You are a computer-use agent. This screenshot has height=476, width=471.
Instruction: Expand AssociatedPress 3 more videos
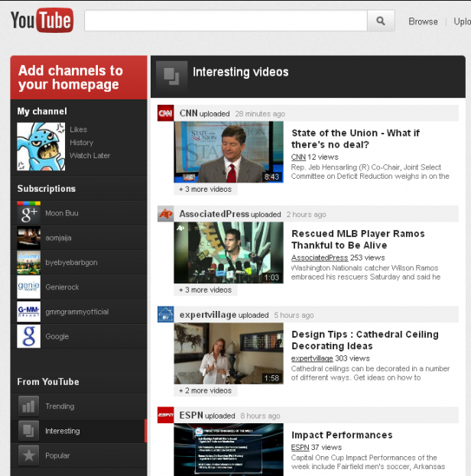pos(205,290)
